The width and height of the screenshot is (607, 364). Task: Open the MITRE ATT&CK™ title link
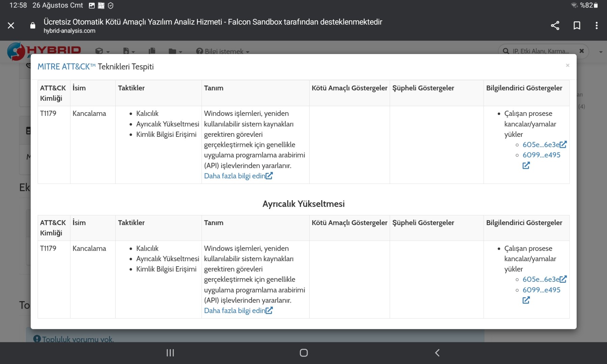click(x=66, y=67)
